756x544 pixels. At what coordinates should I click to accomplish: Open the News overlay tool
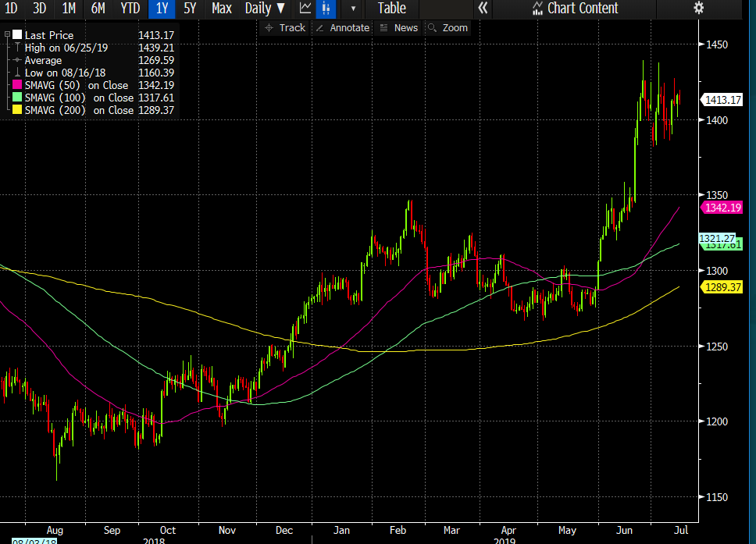pyautogui.click(x=398, y=27)
